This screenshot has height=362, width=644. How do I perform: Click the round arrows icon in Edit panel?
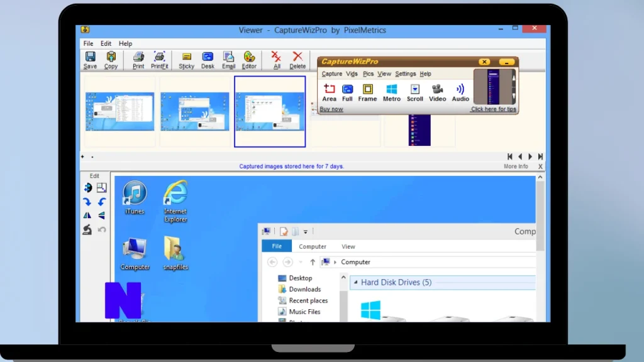(87, 187)
